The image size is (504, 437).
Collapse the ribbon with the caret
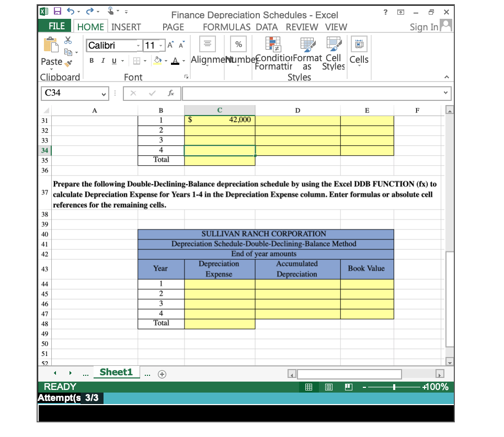click(x=446, y=77)
